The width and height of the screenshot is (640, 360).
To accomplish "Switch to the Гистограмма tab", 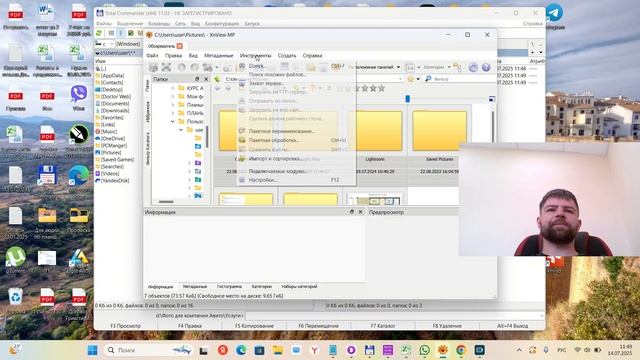I will 229,287.
